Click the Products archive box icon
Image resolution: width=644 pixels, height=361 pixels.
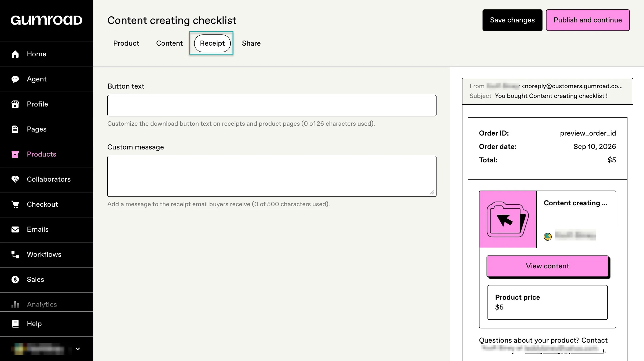tap(15, 154)
